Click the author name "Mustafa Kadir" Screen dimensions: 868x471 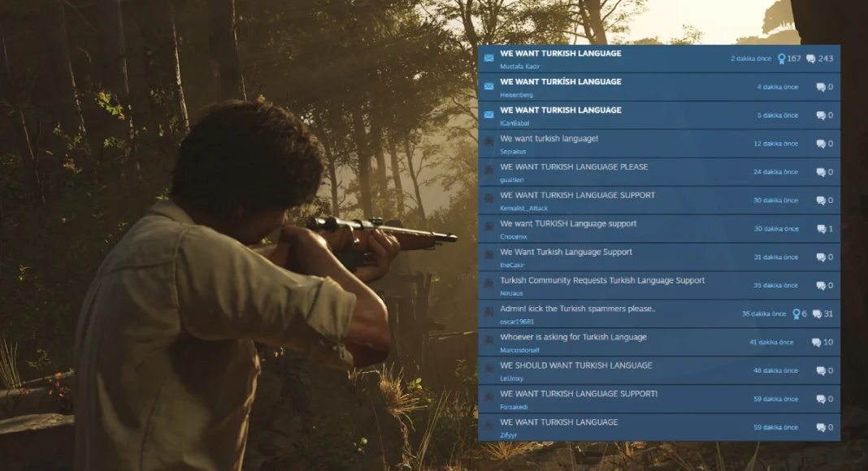[519, 67]
